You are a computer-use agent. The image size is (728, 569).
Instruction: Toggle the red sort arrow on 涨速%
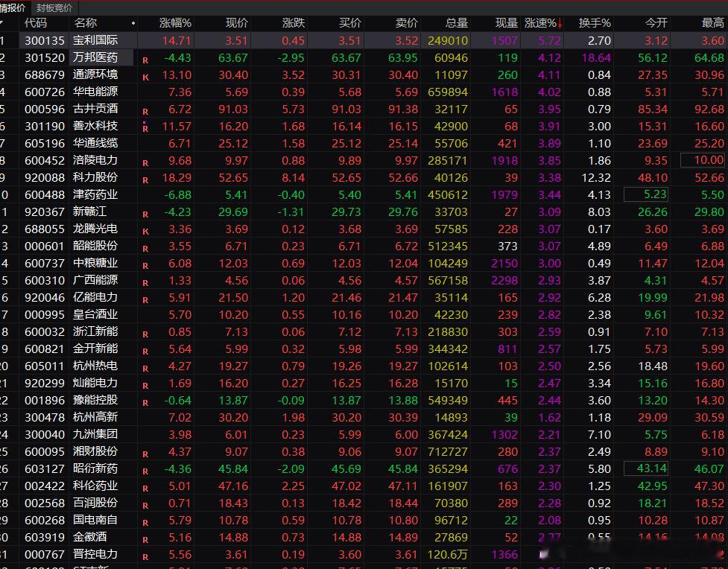point(560,23)
